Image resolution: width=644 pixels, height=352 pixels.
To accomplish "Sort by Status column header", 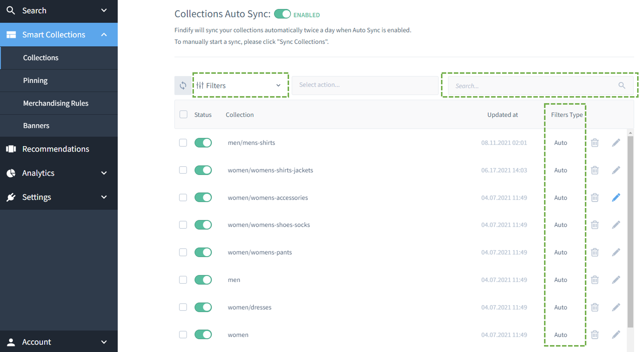I will click(203, 115).
